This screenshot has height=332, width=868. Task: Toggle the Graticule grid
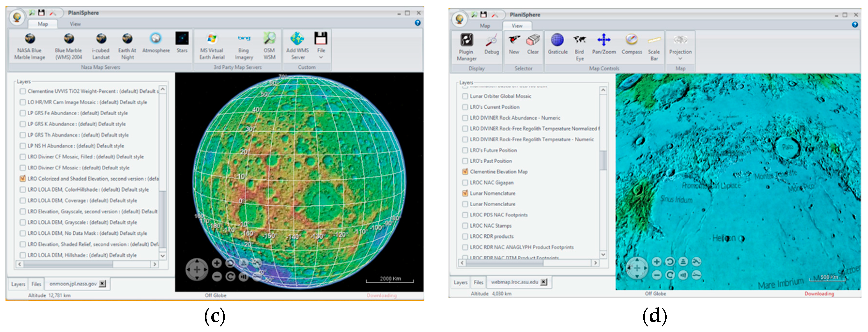tap(557, 45)
